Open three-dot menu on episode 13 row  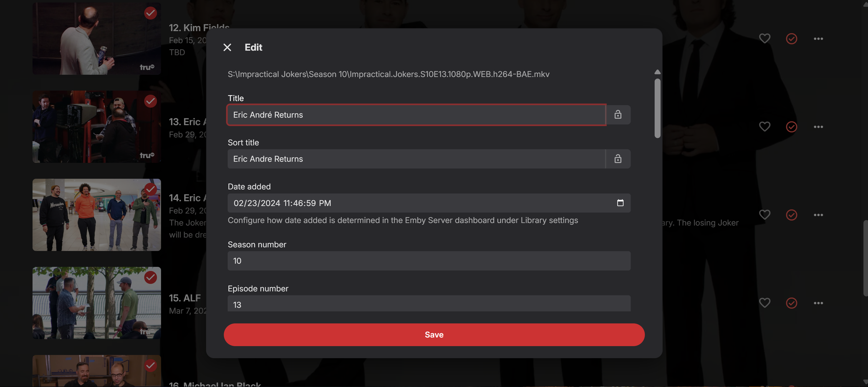[x=818, y=127]
